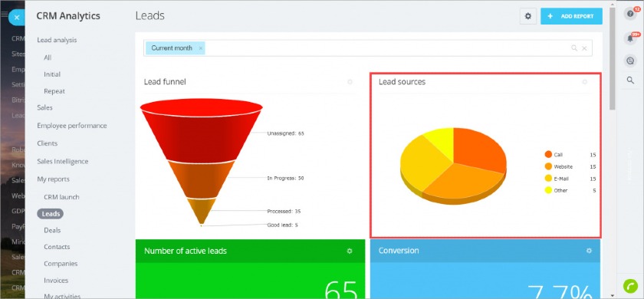Click the 'Good lead: 5' funnel label

click(283, 225)
